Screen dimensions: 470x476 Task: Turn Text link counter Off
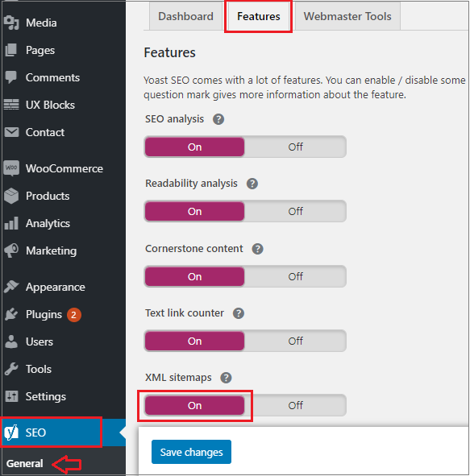click(x=295, y=341)
